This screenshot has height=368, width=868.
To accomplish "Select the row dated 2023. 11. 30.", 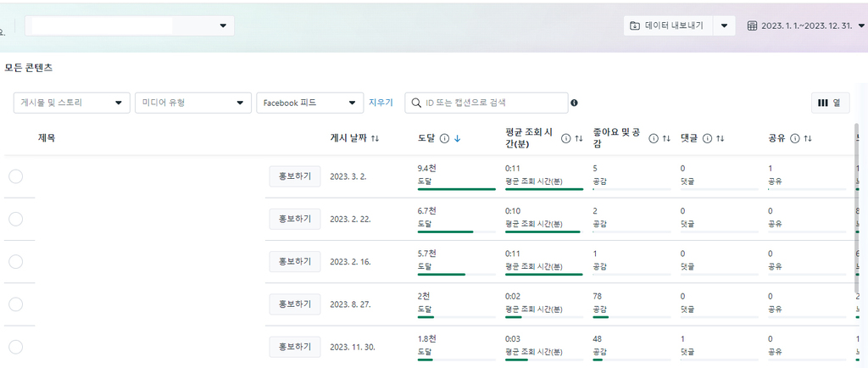I will [x=16, y=347].
